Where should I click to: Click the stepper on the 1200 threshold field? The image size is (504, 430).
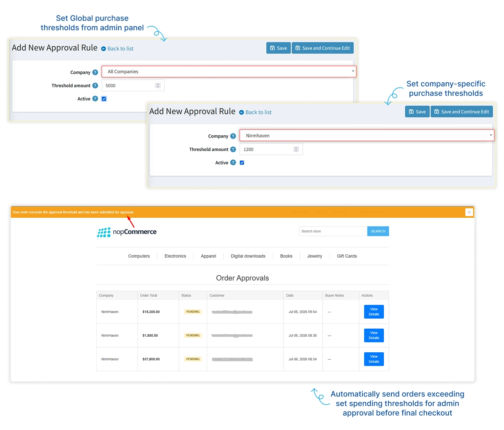click(x=296, y=149)
